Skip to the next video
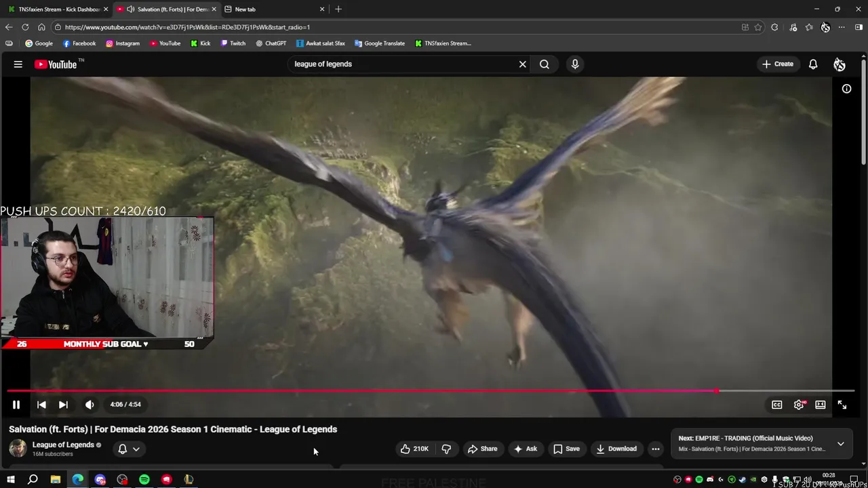Image resolution: width=868 pixels, height=488 pixels. [63, 405]
